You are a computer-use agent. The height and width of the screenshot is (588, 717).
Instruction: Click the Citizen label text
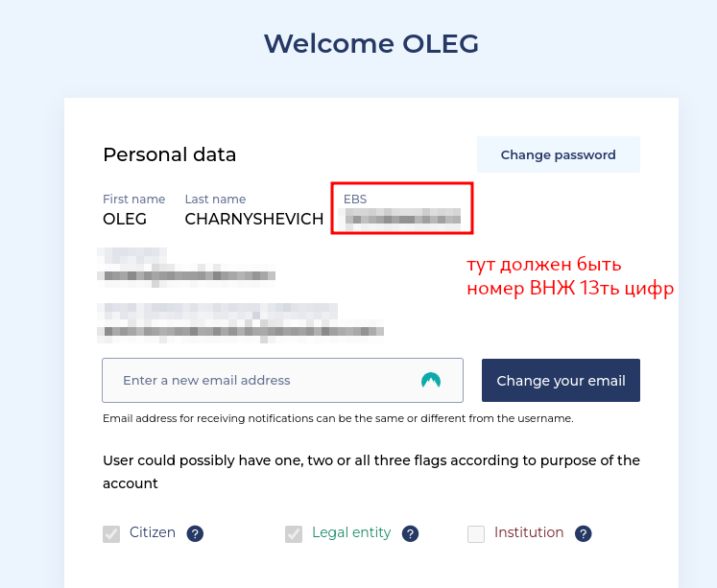coord(153,532)
